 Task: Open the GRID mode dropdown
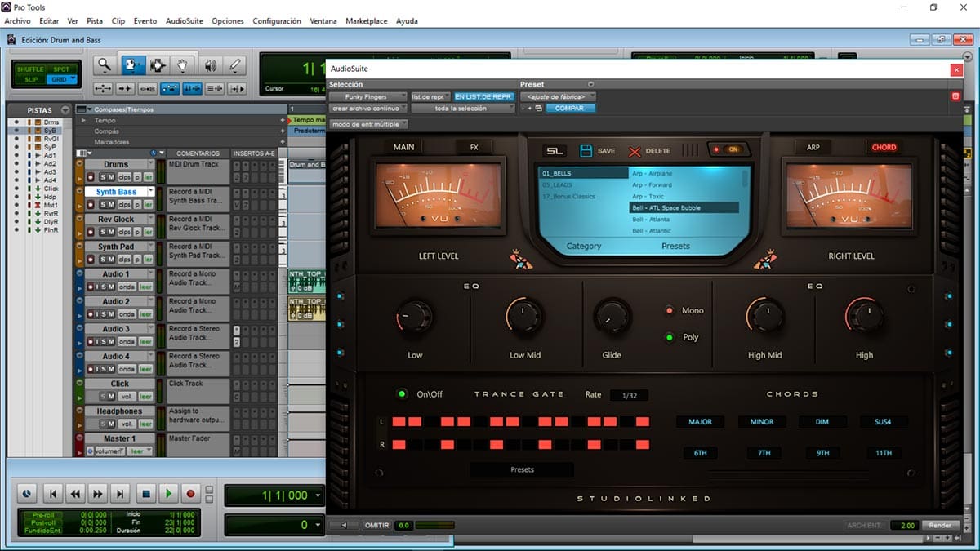pos(62,79)
